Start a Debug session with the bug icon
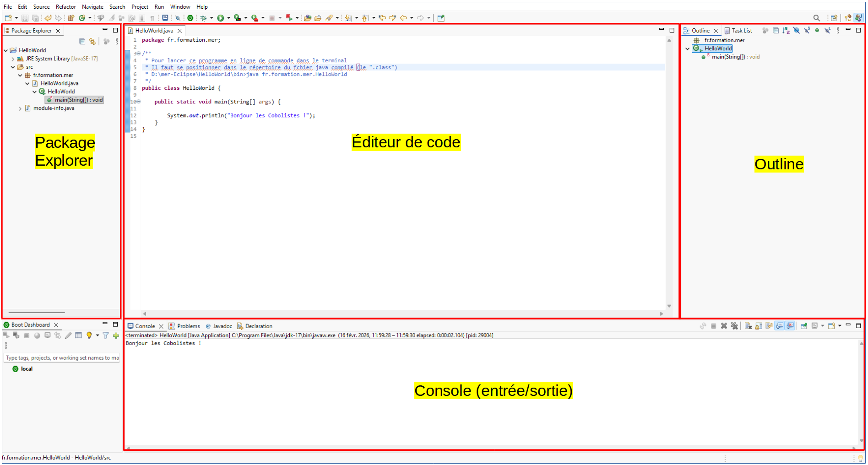This screenshot has width=868, height=465. click(x=203, y=18)
